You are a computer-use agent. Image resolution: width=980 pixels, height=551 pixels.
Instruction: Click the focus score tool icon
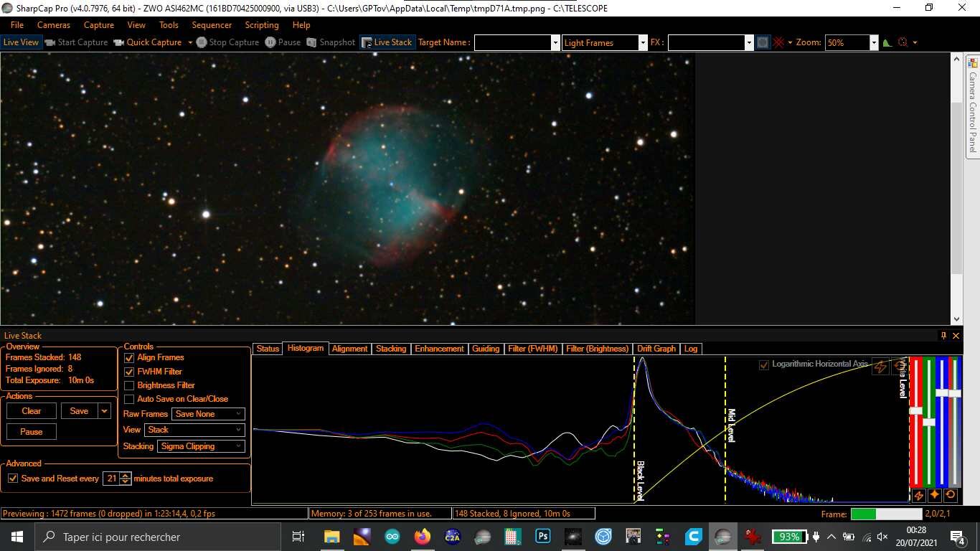coord(903,42)
